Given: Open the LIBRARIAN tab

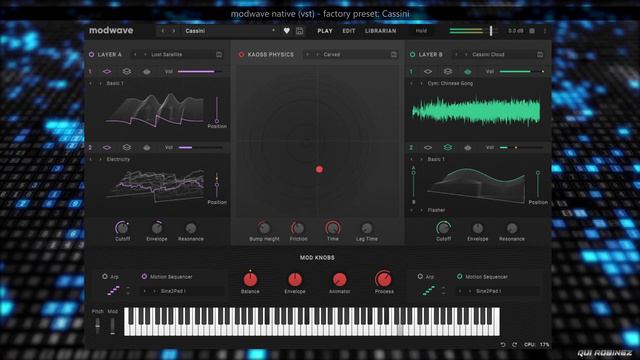Looking at the screenshot, I should (x=380, y=31).
